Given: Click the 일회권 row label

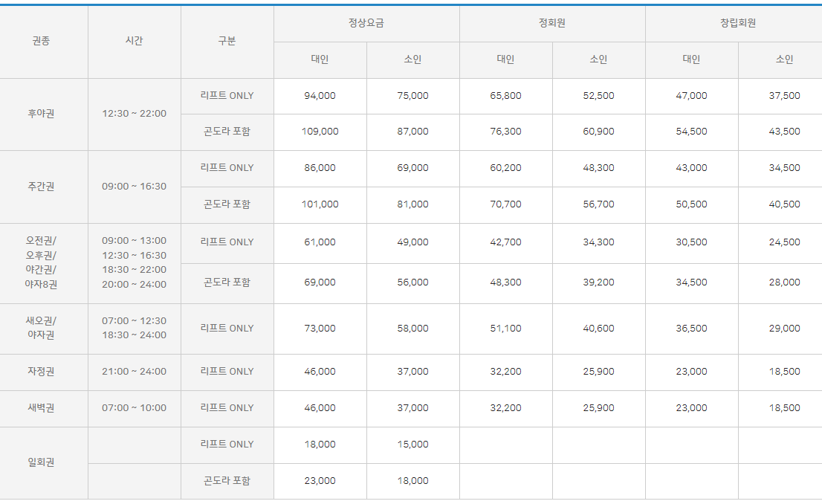Looking at the screenshot, I should (43, 463).
